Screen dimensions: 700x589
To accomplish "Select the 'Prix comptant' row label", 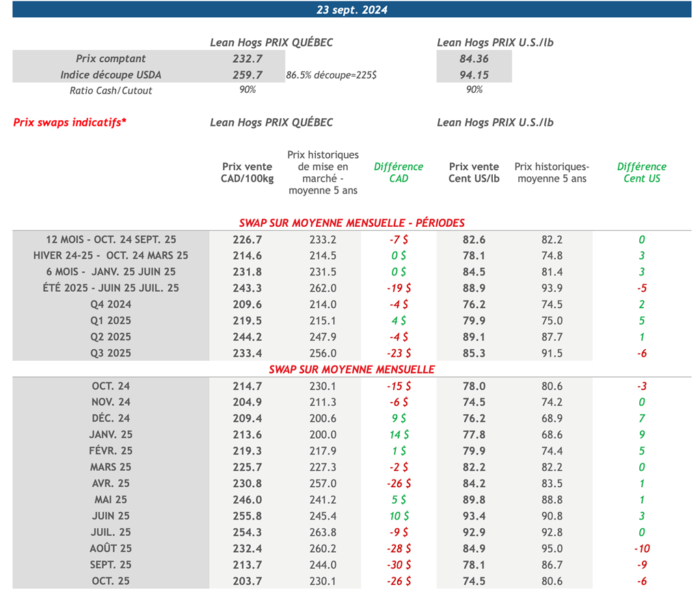I will tap(111, 59).
